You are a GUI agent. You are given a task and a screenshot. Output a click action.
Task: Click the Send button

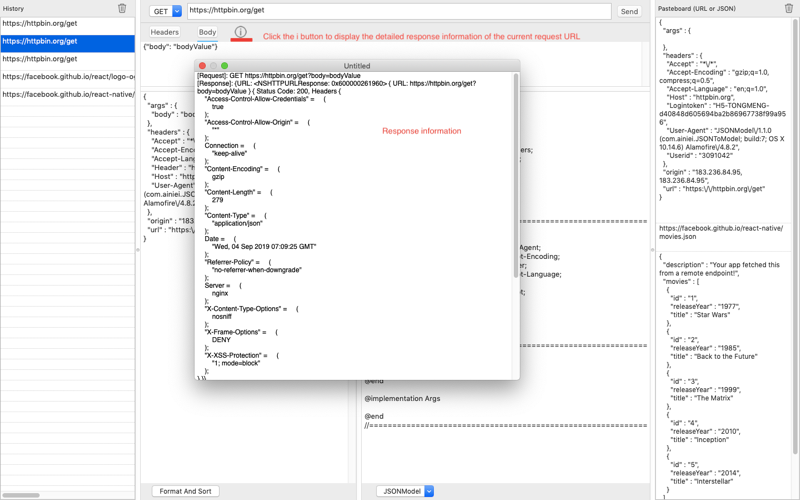(629, 11)
